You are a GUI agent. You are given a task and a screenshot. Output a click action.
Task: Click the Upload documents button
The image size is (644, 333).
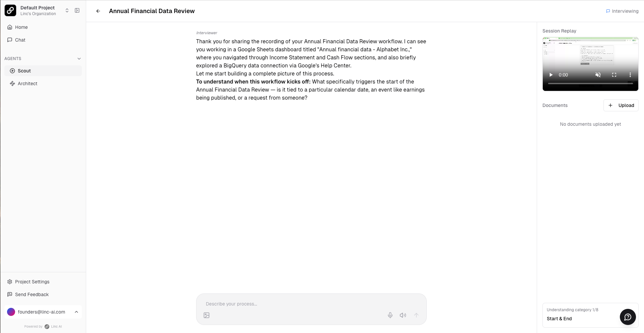pos(621,105)
